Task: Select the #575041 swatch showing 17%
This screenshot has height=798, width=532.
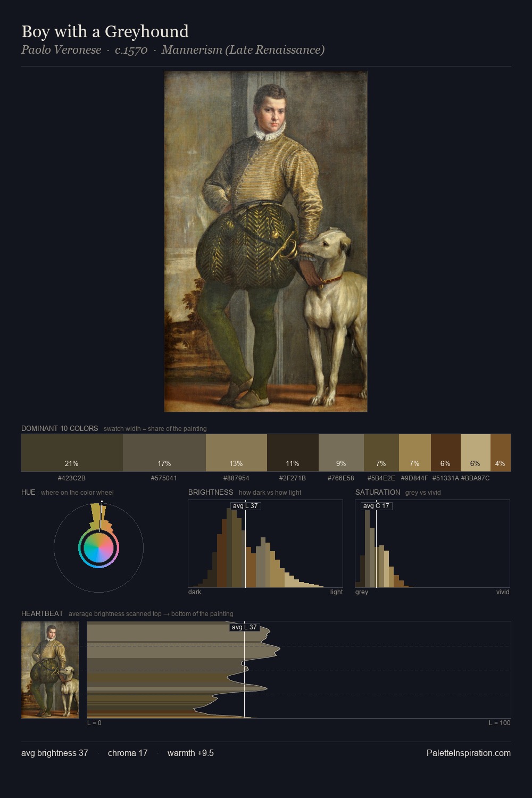Action: (x=164, y=453)
